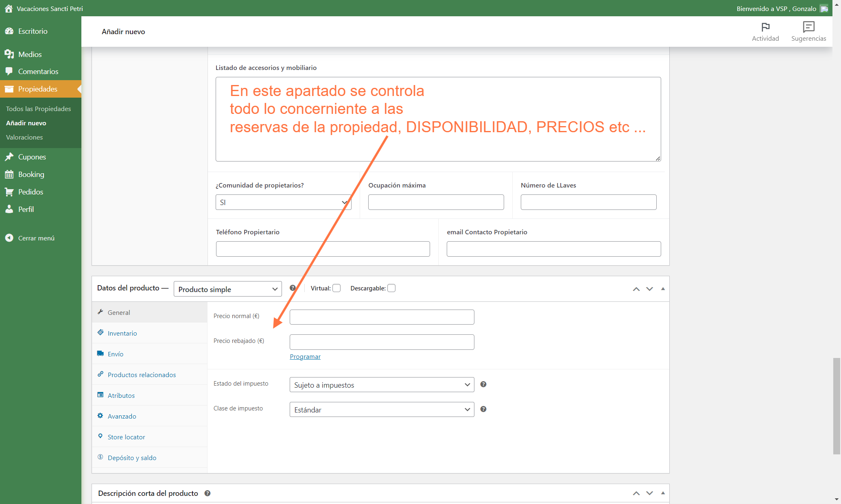This screenshot has width=841, height=504.
Task: Open the Perfil user icon
Action: point(9,209)
